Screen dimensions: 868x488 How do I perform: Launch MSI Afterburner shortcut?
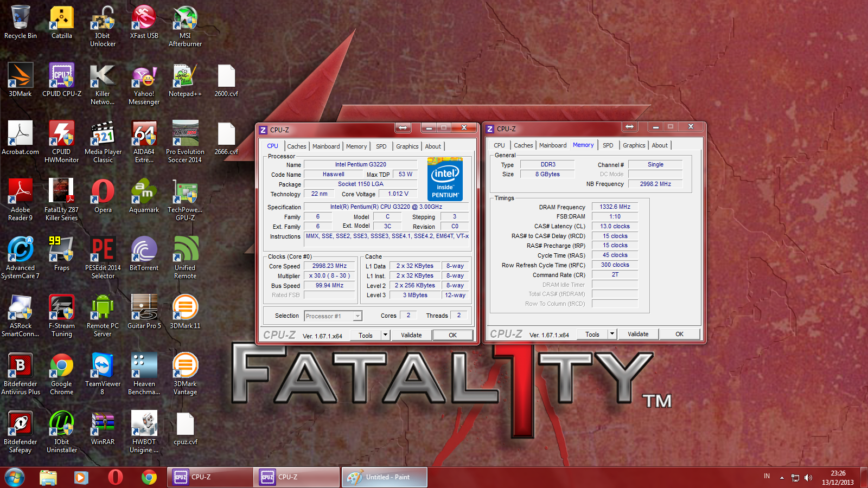coord(185,25)
